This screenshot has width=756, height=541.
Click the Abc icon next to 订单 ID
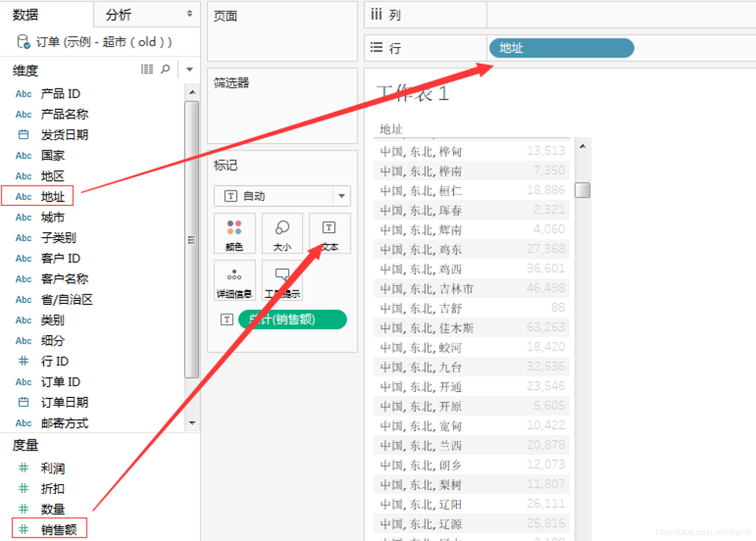pos(23,382)
